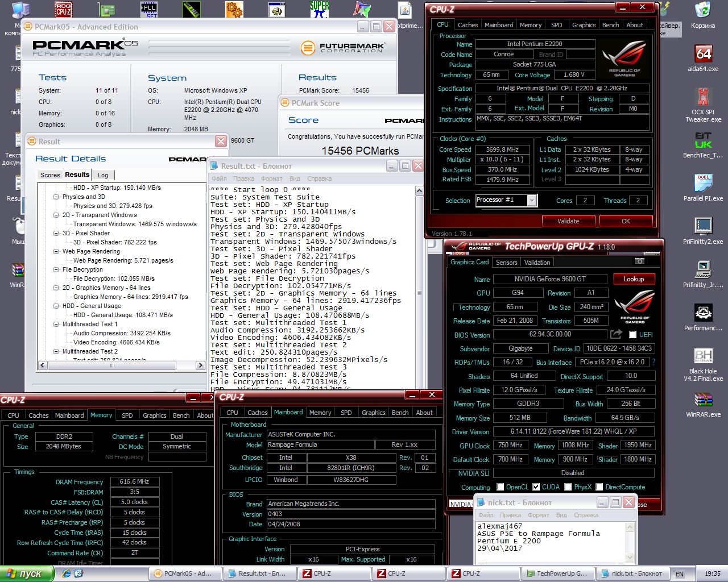Click the quick launch icon beside Internet Explorer
The width and height of the screenshot is (728, 582).
[x=80, y=573]
